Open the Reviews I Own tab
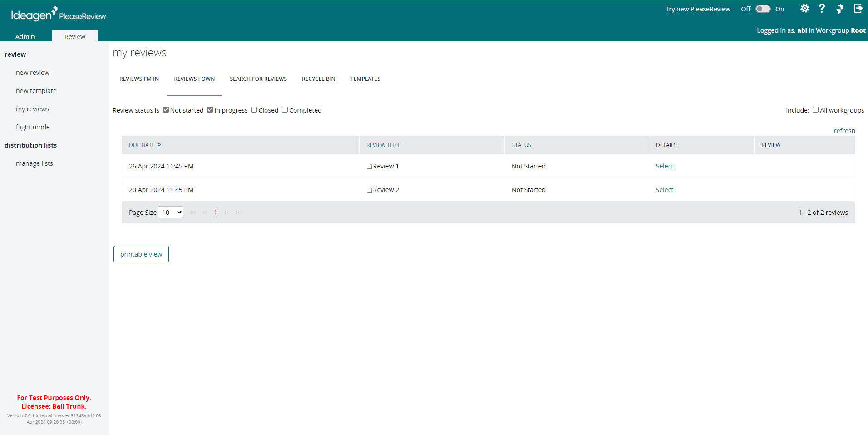Image resolution: width=868 pixels, height=435 pixels. pos(194,79)
